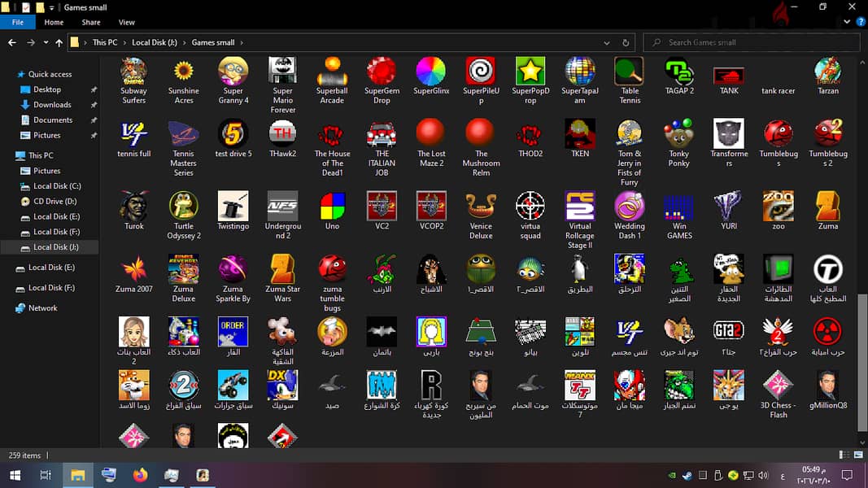Select the Venice Deluxe icon
The height and width of the screenshot is (488, 868).
coord(481,206)
